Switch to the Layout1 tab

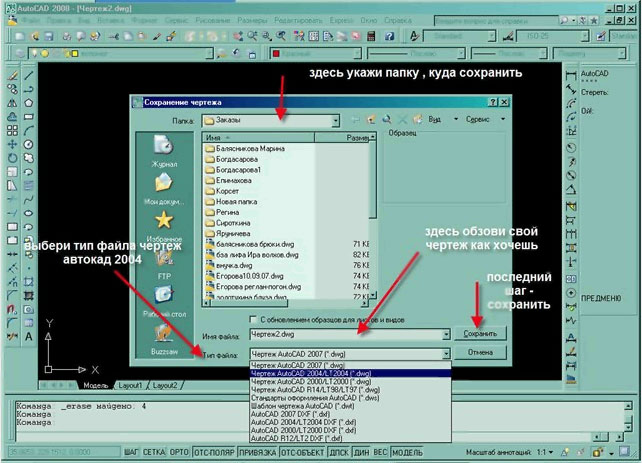pos(131,384)
